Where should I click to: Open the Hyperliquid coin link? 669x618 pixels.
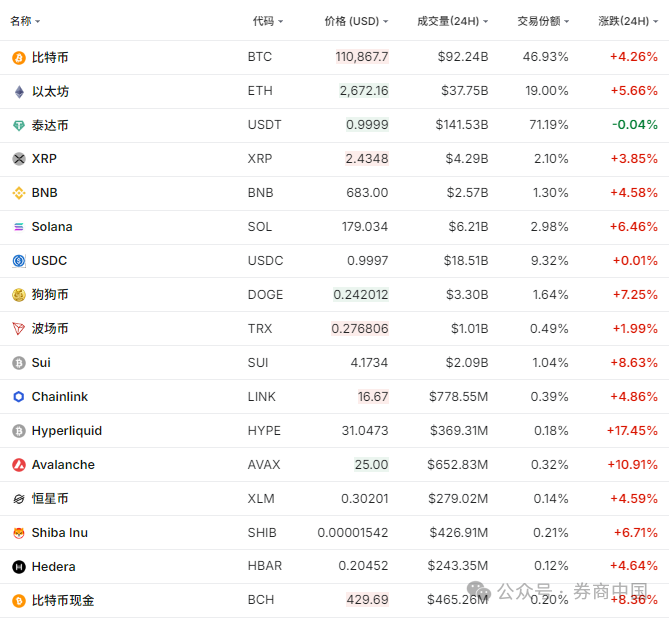coord(67,431)
